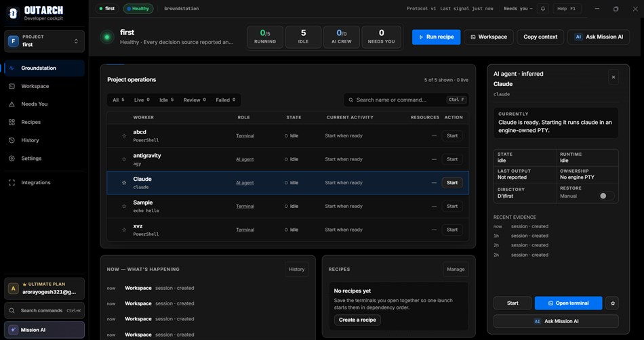Screen dimensions: 644x340
Task: Start the Sample worker
Action: point(452,207)
